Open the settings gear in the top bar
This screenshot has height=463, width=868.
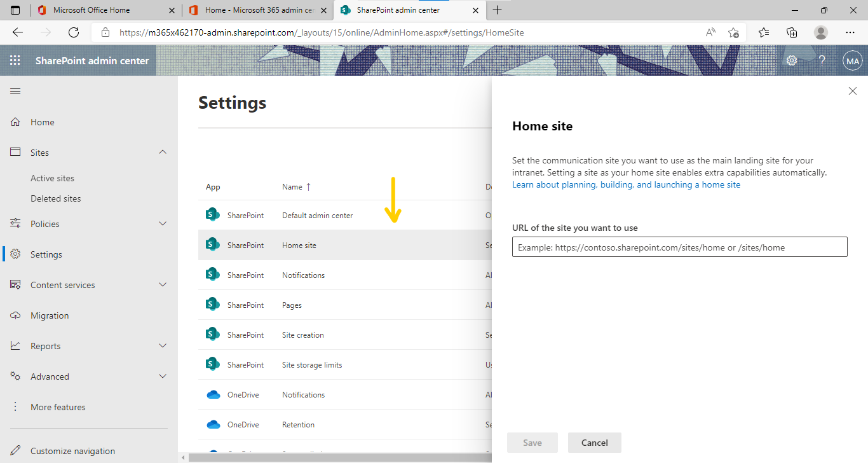coord(791,60)
